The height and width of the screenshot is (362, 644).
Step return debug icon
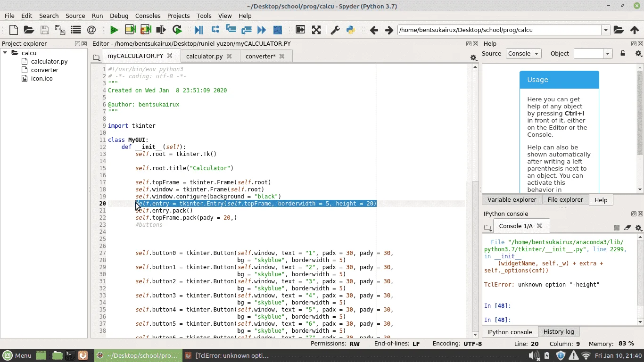(x=246, y=30)
